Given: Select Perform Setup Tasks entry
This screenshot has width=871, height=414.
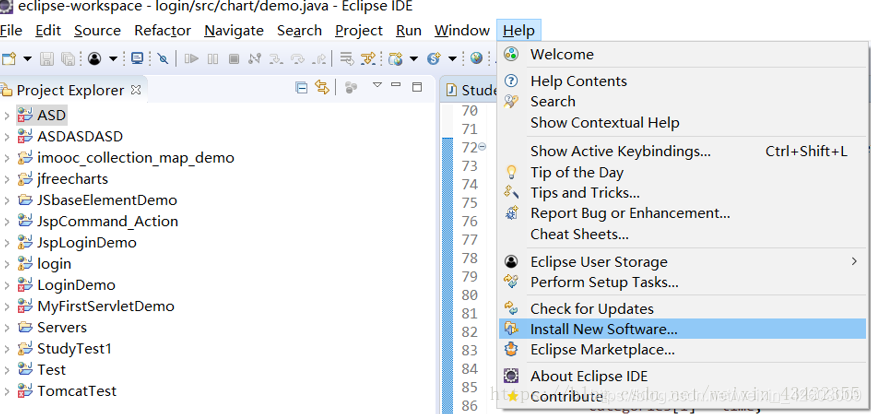Looking at the screenshot, I should tap(683, 282).
